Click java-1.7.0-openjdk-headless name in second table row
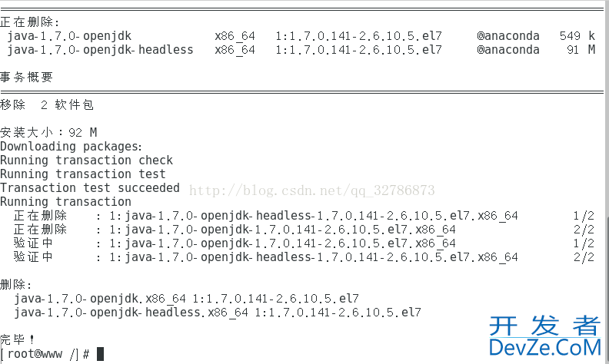This screenshot has width=609, height=364. (x=100, y=50)
